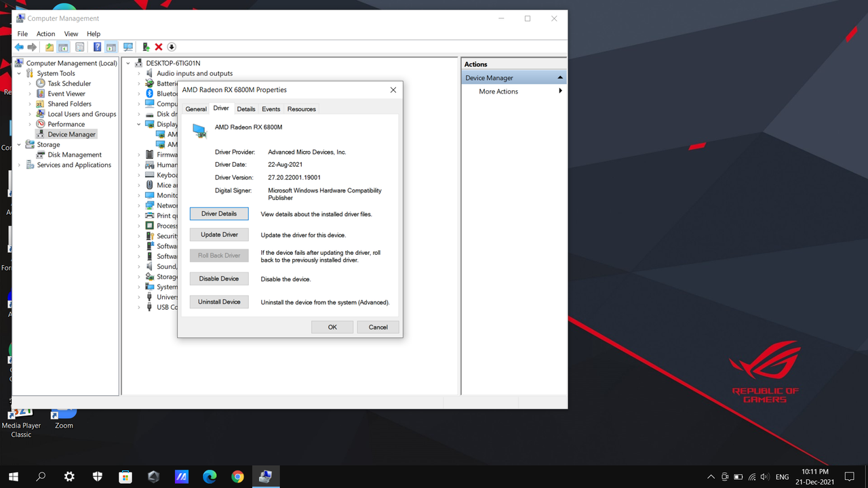
Task: Click the Print queues printer icon
Action: (150, 216)
